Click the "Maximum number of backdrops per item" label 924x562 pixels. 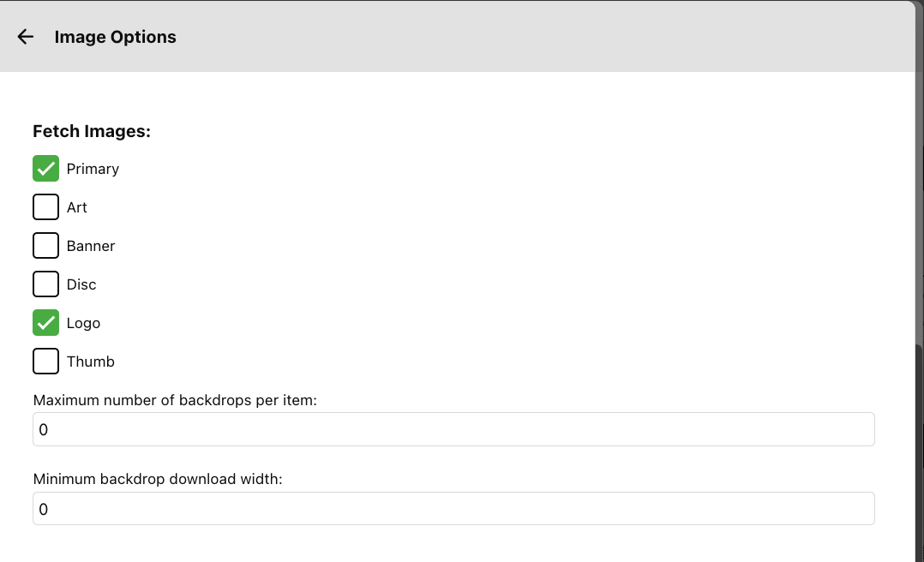pyautogui.click(x=175, y=400)
